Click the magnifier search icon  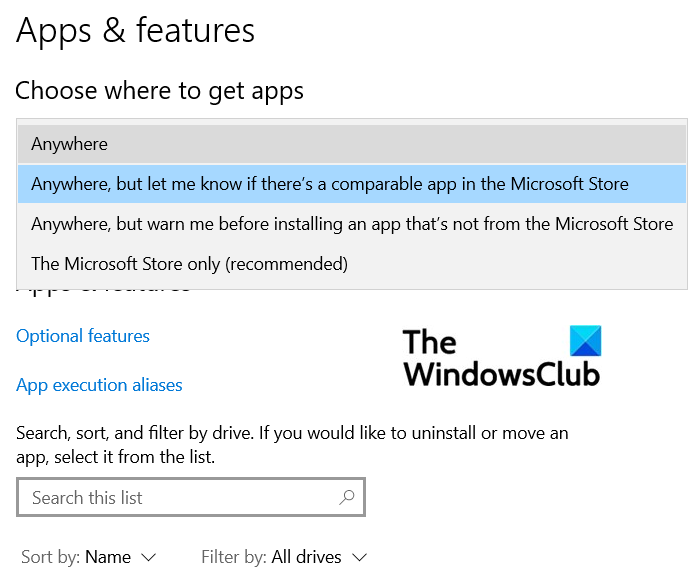click(347, 497)
